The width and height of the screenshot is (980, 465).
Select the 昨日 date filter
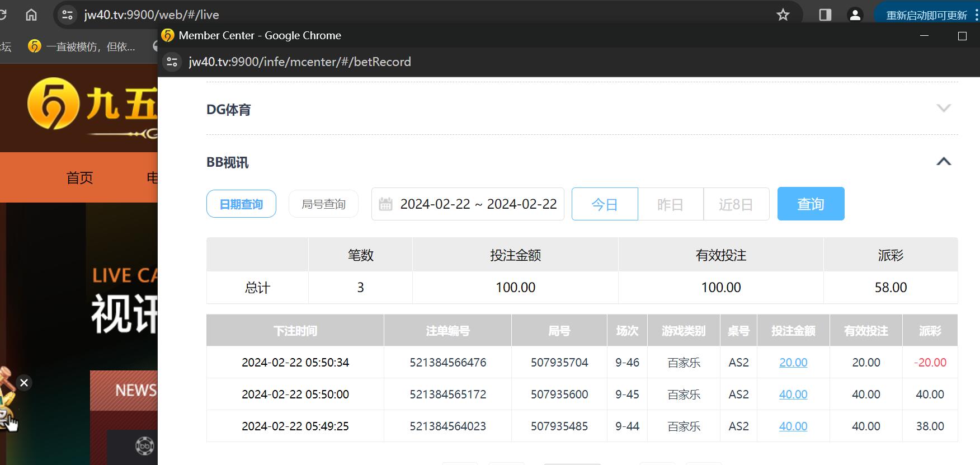tap(670, 204)
